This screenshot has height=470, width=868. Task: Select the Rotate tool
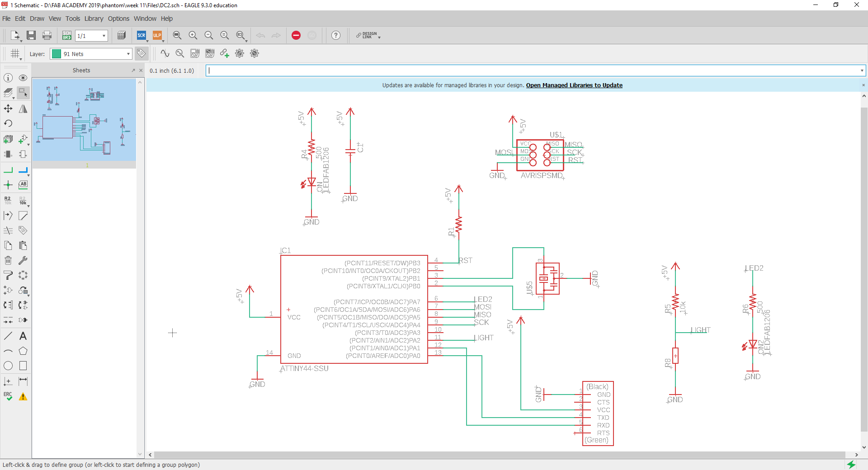click(x=8, y=123)
